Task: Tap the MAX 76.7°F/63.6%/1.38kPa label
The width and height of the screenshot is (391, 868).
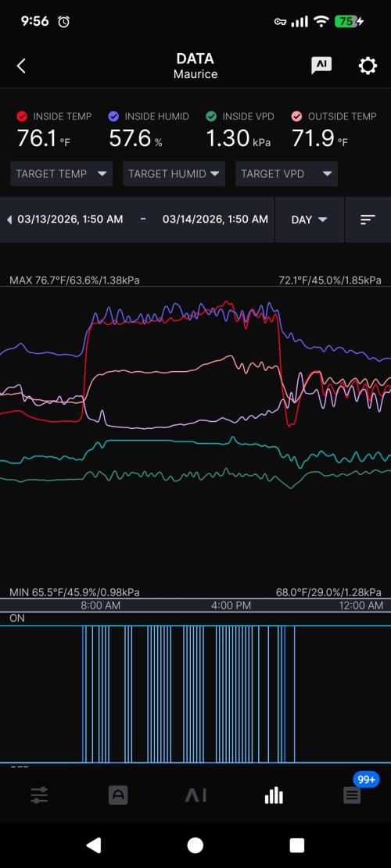Action: coord(74,280)
